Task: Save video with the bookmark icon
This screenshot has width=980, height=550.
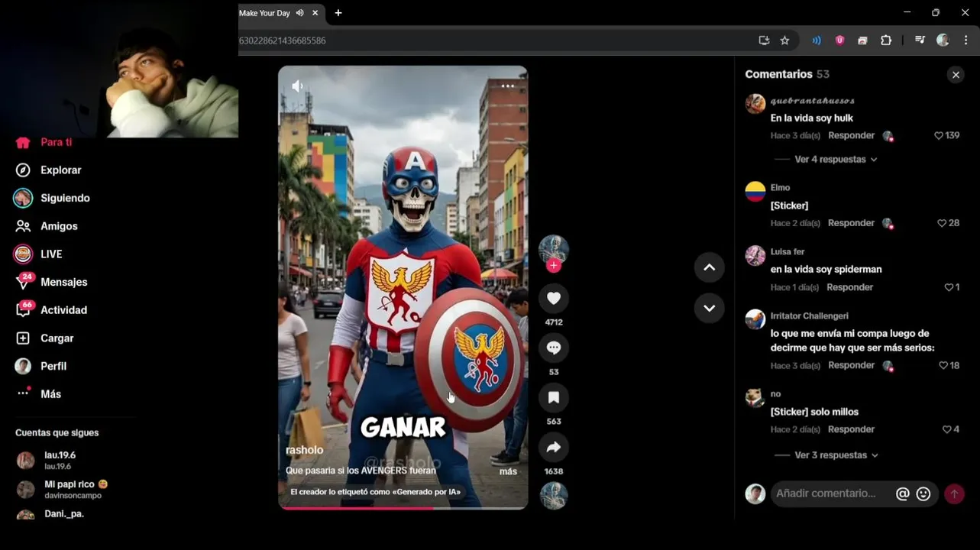Action: (554, 397)
